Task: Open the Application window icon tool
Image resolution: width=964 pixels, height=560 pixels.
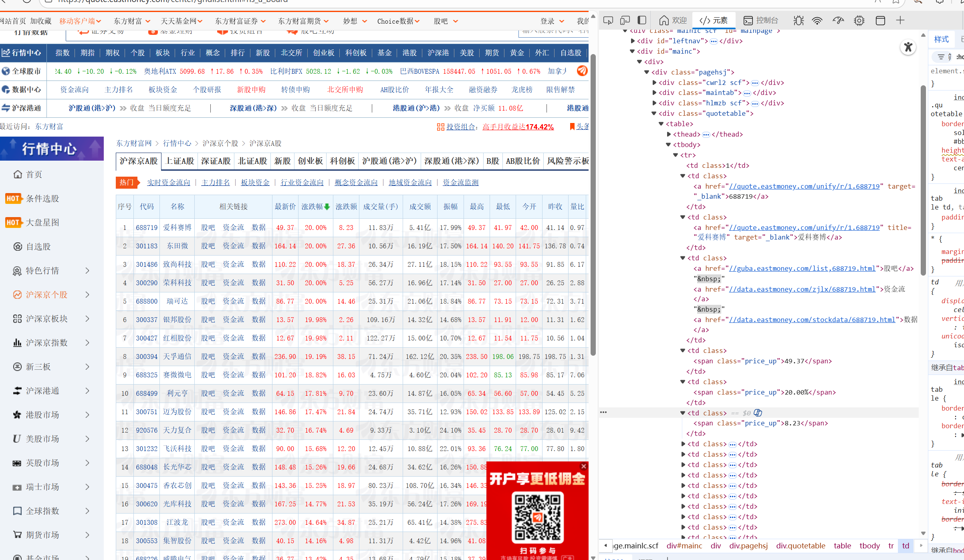Action: [880, 20]
